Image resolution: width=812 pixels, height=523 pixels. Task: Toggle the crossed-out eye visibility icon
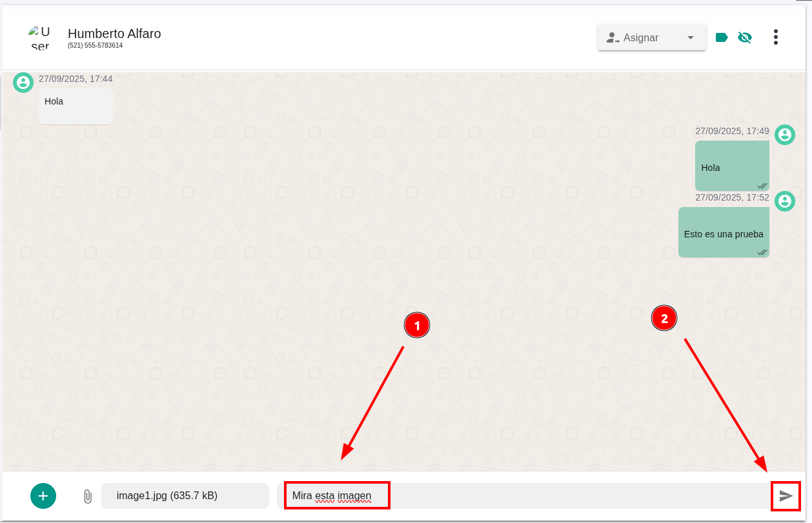coord(745,37)
